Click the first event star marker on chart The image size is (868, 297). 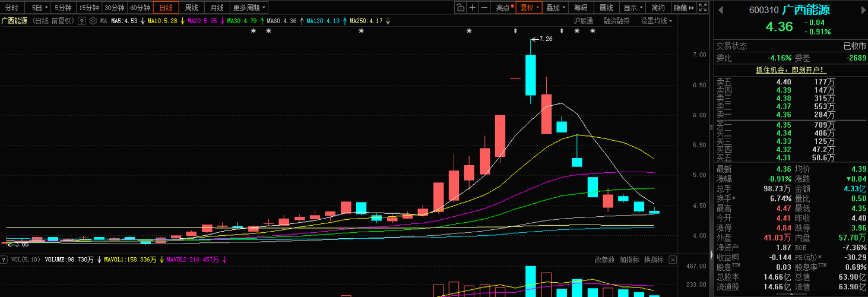(x=253, y=31)
